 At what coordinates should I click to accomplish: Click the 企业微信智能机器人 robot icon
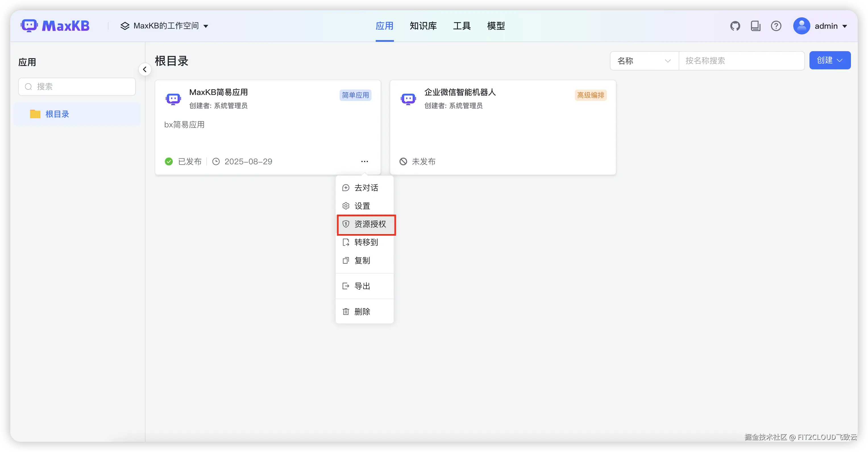click(408, 99)
